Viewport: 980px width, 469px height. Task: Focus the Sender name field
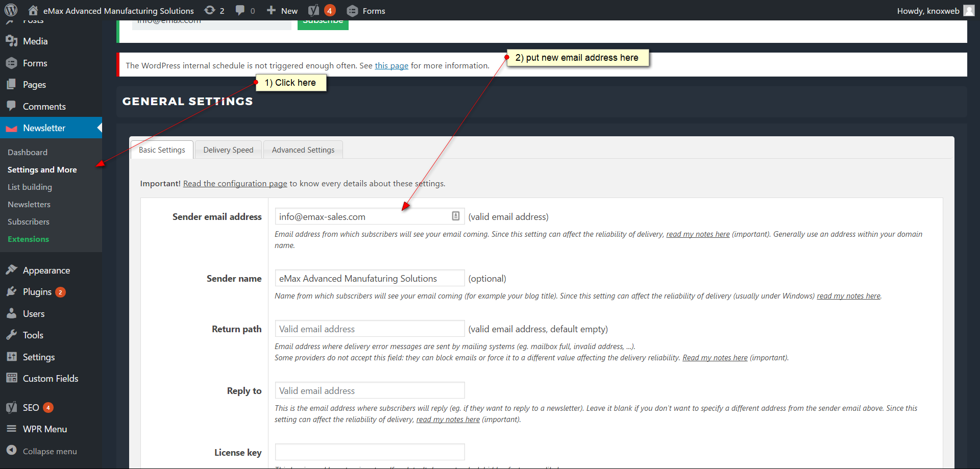[370, 278]
